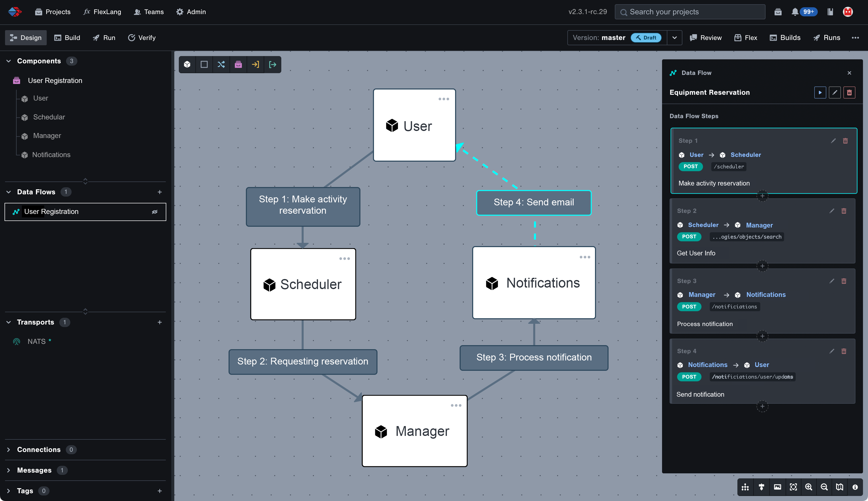Image resolution: width=868 pixels, height=501 pixels.
Task: Click the Draft status pill
Action: pos(647,38)
